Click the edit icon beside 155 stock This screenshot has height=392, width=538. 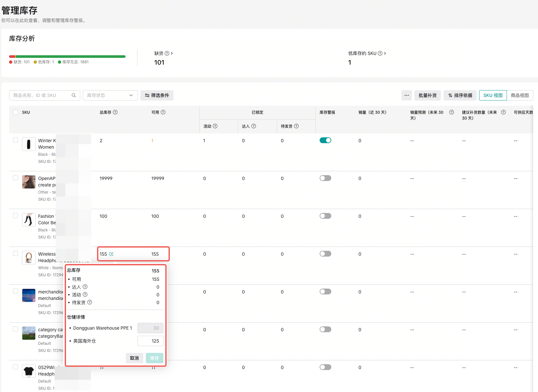111,254
